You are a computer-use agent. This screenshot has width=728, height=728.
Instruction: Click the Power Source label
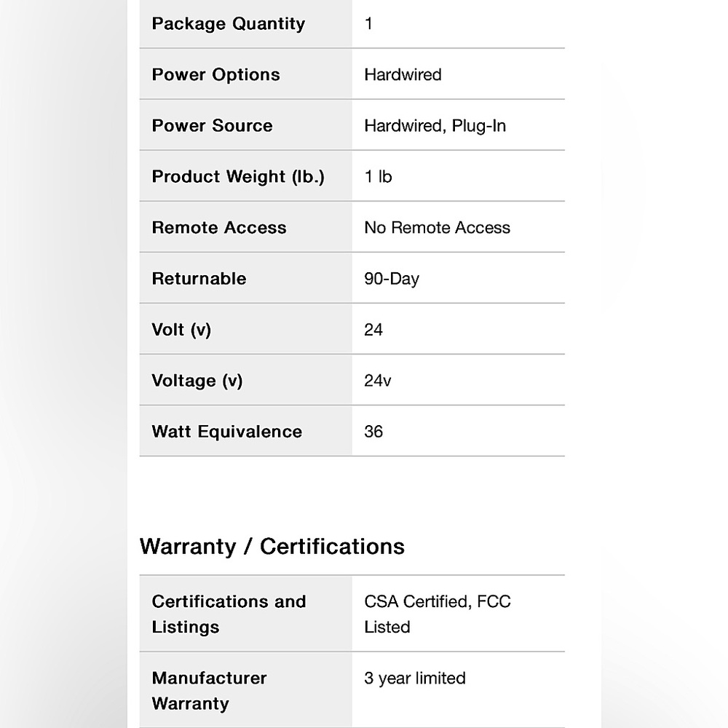click(x=212, y=125)
